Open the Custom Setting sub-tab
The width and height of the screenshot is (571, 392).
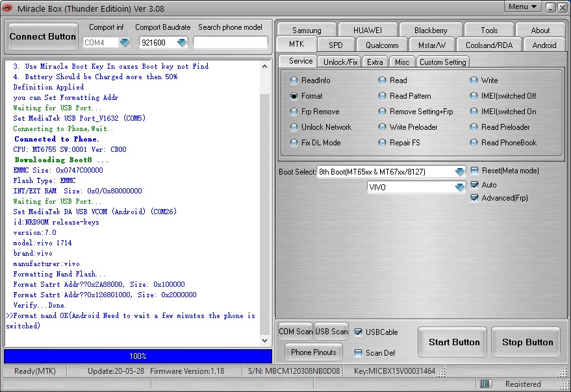[x=443, y=62]
